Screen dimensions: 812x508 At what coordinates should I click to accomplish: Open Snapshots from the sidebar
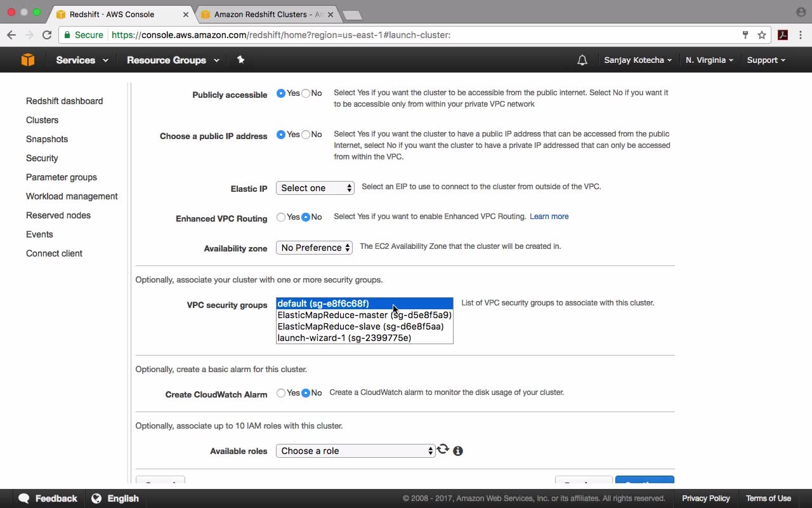(47, 139)
